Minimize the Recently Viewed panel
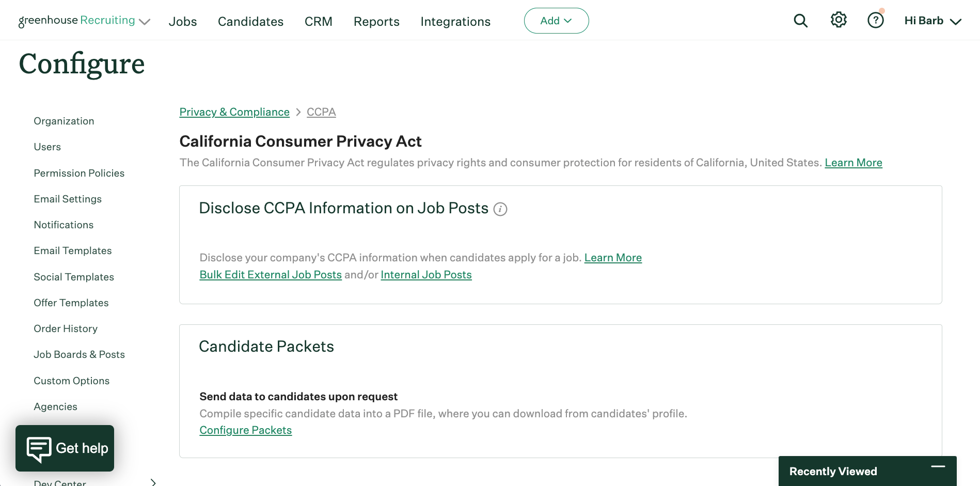Viewport: 980px width, 486px height. pyautogui.click(x=938, y=467)
